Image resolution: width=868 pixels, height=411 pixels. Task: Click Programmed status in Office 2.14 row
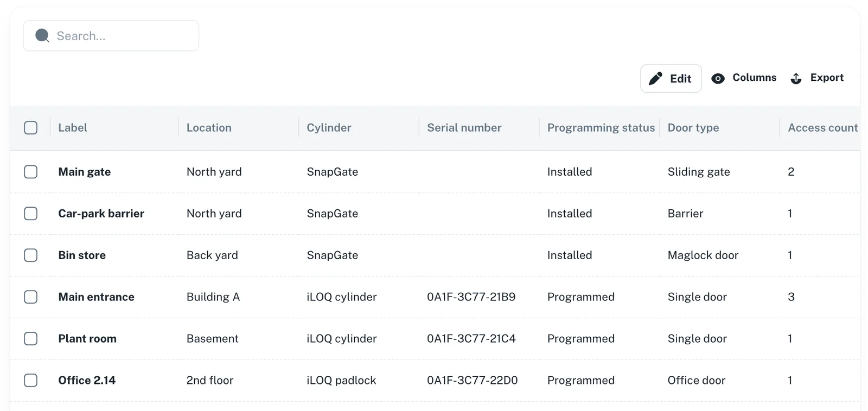581,381
